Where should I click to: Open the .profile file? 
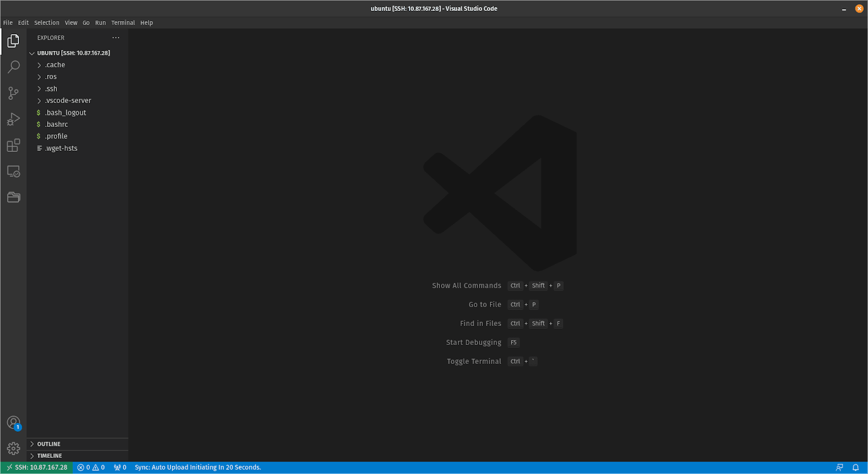click(x=77, y=136)
